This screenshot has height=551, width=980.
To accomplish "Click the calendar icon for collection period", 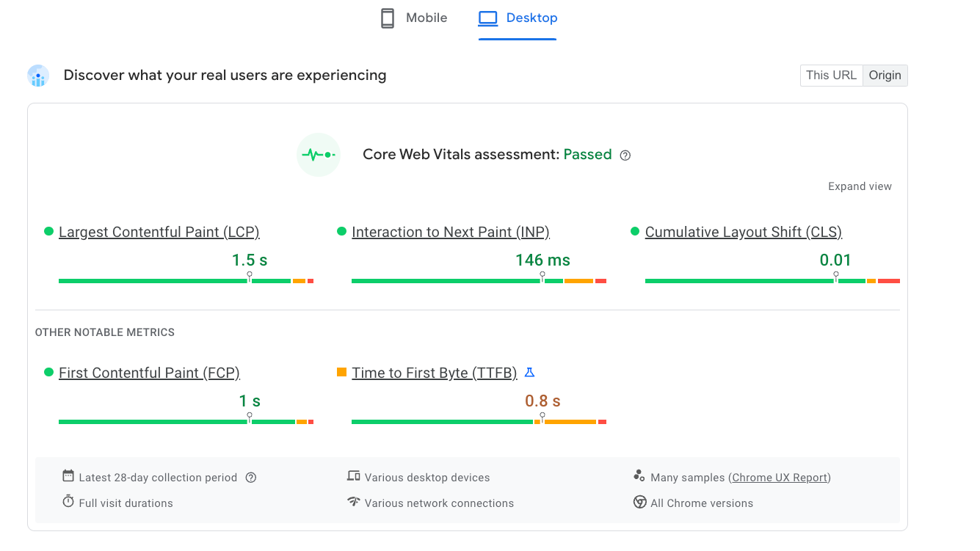I will point(68,476).
